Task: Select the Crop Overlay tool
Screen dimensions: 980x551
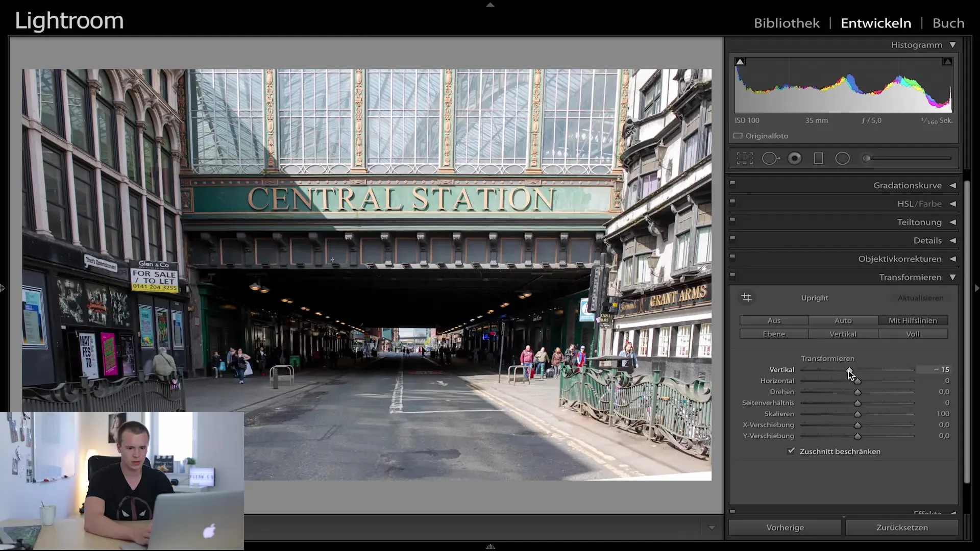Action: [745, 159]
